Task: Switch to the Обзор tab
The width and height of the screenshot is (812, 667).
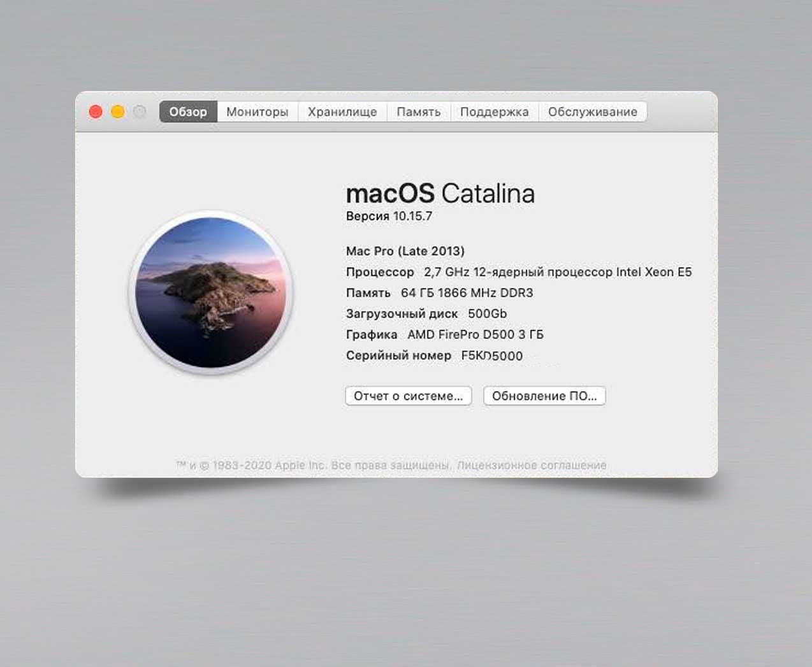Action: pos(188,111)
